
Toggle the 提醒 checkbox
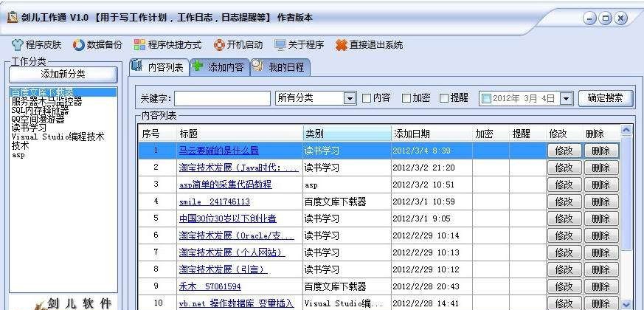(x=444, y=98)
